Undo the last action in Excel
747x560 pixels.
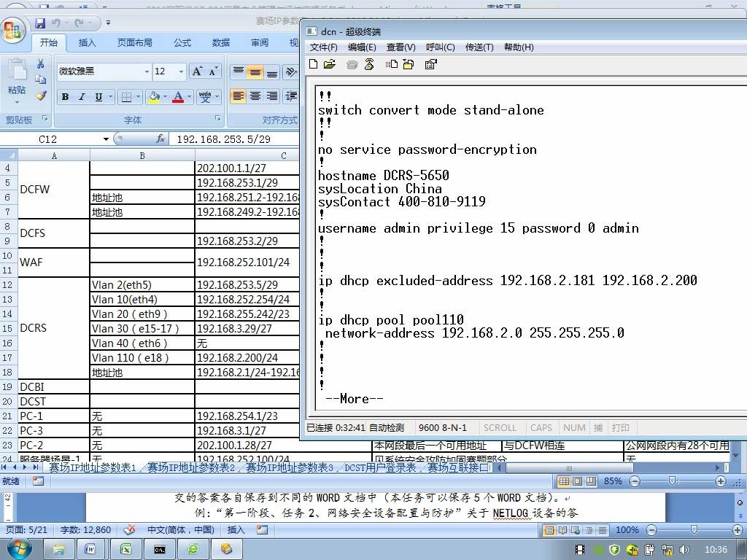(x=56, y=23)
